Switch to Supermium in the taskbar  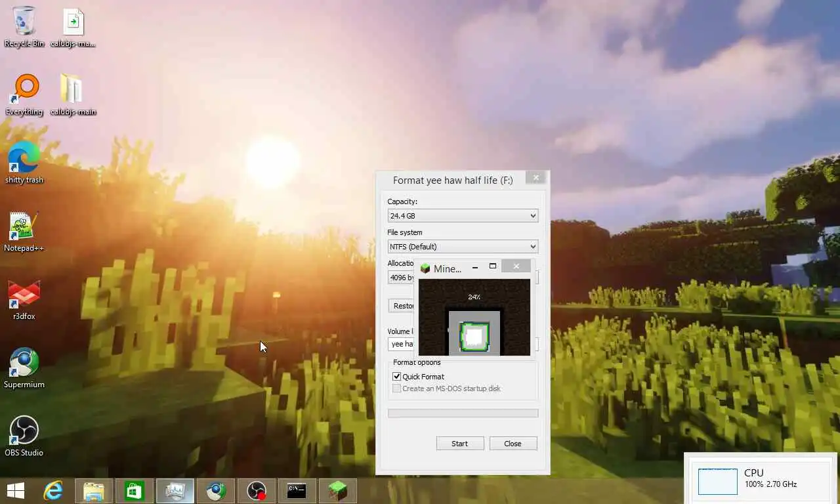point(216,490)
